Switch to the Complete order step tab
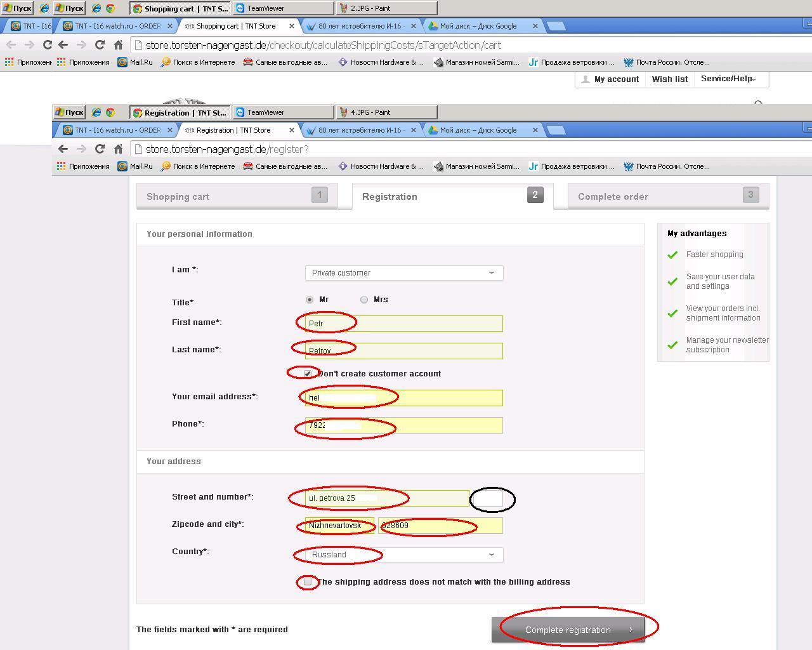 (x=667, y=197)
